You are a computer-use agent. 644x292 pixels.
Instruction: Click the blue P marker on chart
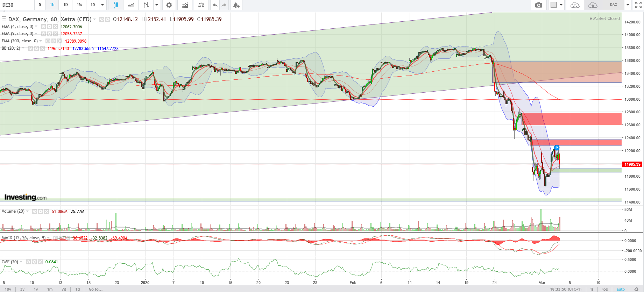pyautogui.click(x=557, y=148)
